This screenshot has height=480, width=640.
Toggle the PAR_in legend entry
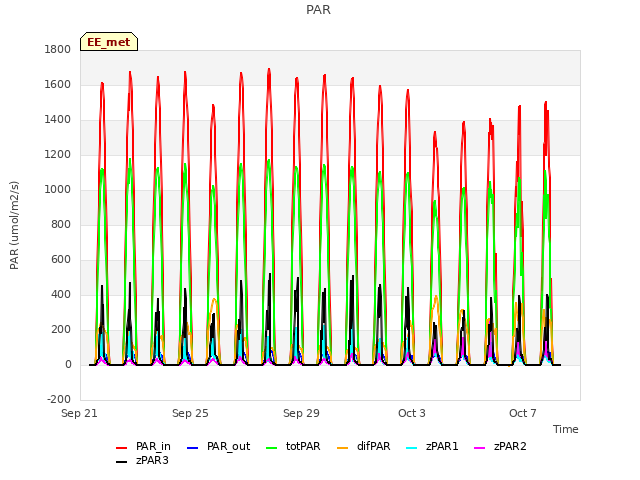click(x=143, y=447)
